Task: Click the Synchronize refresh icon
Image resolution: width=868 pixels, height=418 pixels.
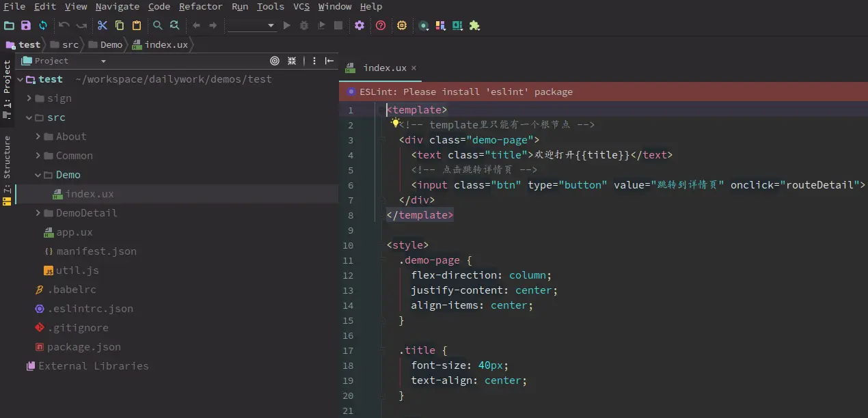Action: click(x=43, y=25)
